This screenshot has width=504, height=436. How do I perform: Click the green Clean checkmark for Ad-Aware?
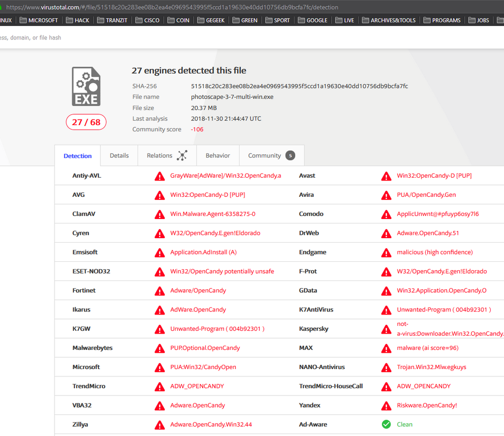(386, 424)
